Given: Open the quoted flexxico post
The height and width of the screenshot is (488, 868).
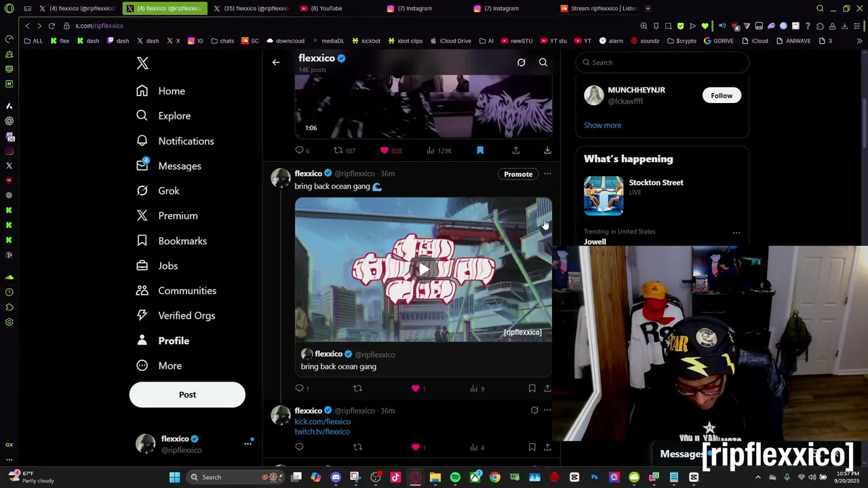Looking at the screenshot, I should pos(423,361).
